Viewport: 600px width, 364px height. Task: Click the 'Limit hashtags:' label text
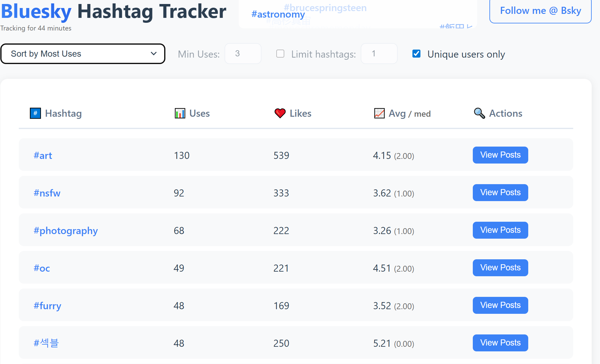(324, 54)
